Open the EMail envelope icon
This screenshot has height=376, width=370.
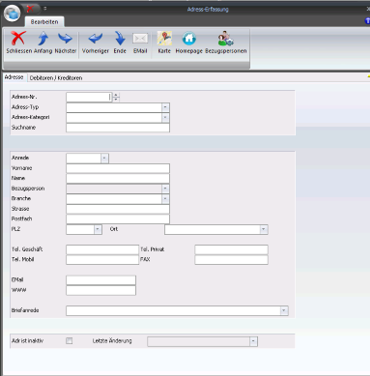point(140,39)
